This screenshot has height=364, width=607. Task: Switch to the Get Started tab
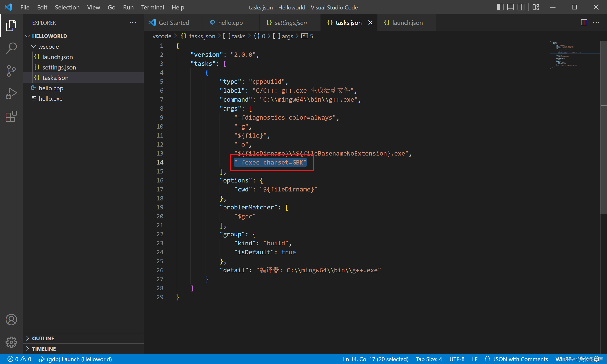[173, 22]
